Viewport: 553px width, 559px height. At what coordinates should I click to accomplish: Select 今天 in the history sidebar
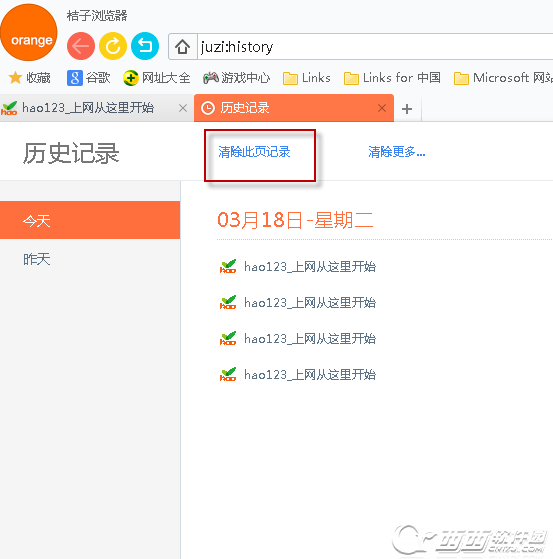pyautogui.click(x=90, y=220)
